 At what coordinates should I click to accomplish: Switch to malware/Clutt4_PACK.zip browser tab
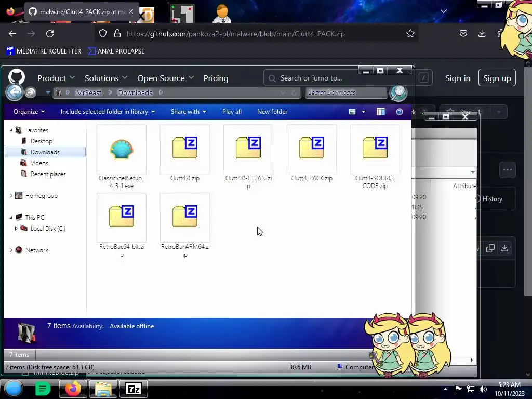(x=82, y=11)
